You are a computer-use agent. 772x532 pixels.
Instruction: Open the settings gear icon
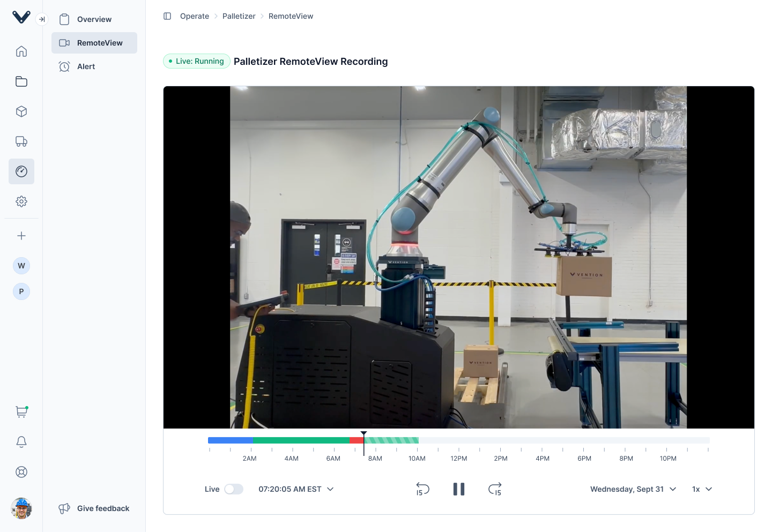(x=21, y=201)
